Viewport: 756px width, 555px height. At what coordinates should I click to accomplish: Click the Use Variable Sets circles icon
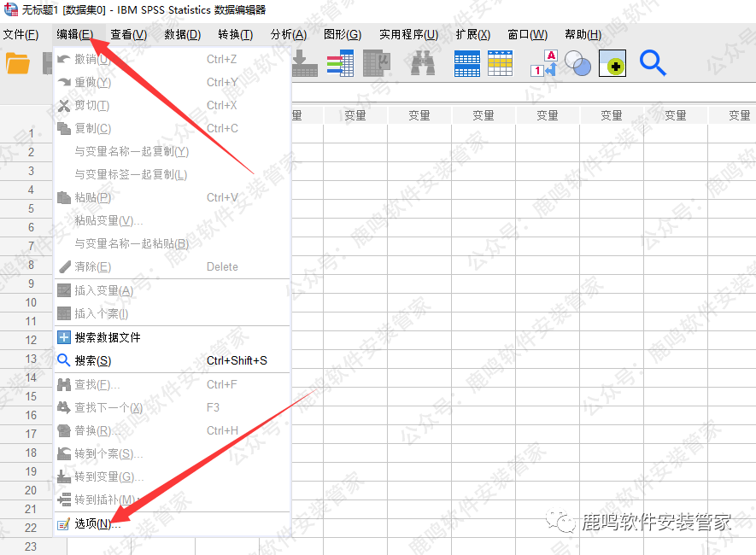pyautogui.click(x=577, y=63)
